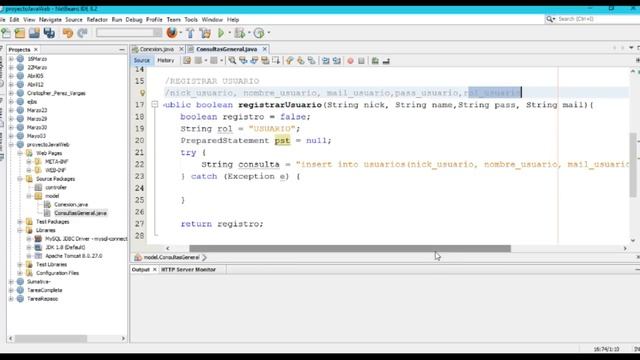The image size is (640, 360).
Task: Click the Undo toolbar icon
Action: [x=68, y=33]
